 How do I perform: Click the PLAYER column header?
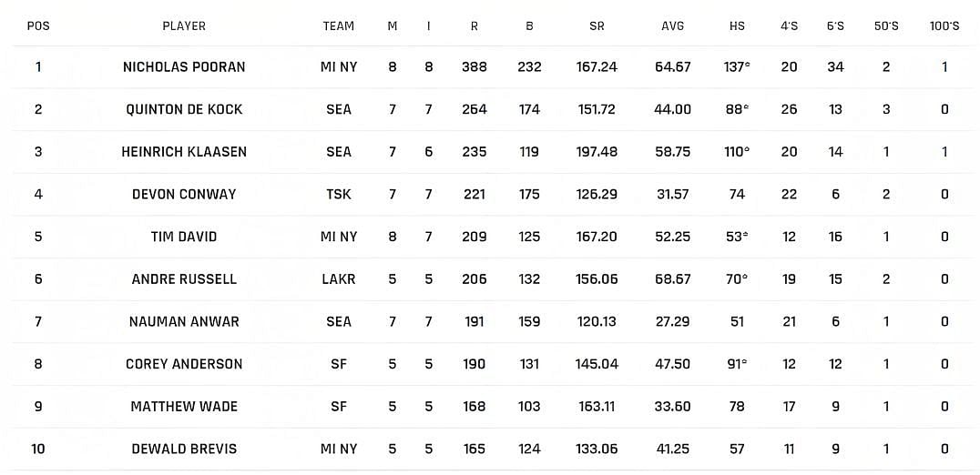coord(184,26)
